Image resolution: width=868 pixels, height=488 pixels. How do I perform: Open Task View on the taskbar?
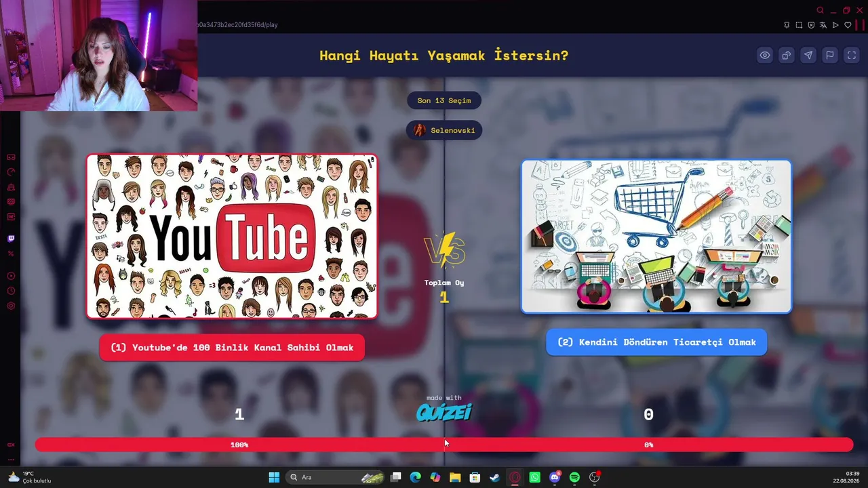click(396, 477)
